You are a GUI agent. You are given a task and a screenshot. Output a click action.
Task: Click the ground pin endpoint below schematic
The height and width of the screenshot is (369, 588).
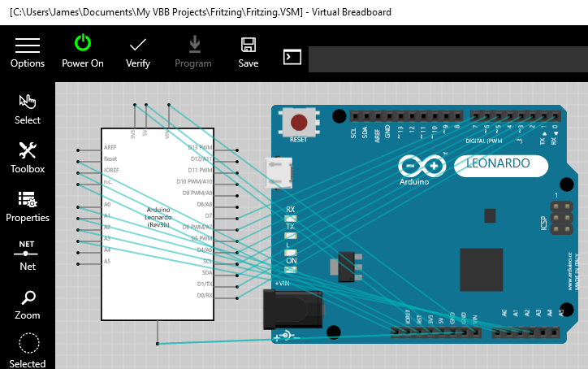click(158, 344)
